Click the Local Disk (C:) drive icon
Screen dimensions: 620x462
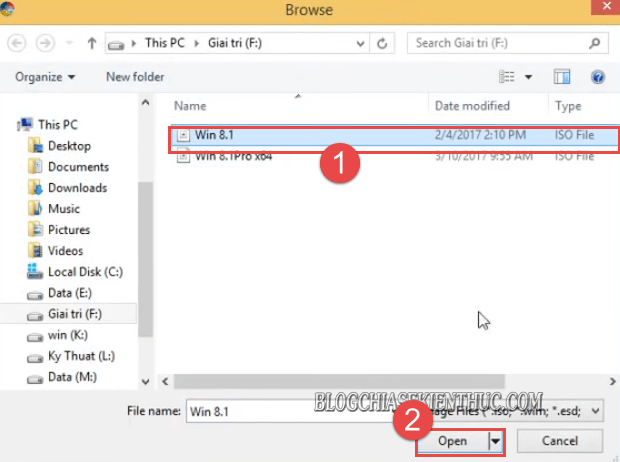35,271
